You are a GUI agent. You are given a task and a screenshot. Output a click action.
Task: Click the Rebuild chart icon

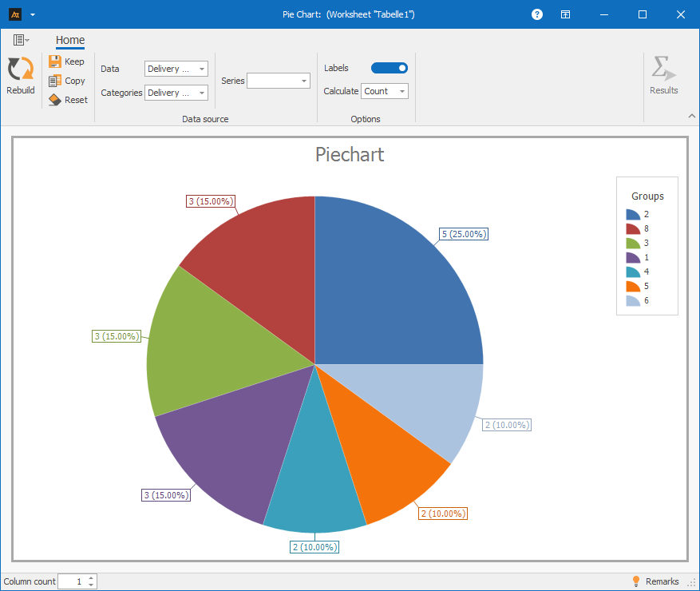click(x=20, y=69)
